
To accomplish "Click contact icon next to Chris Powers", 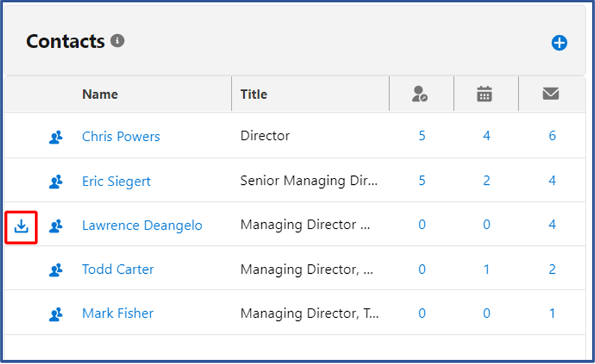I will (x=56, y=137).
